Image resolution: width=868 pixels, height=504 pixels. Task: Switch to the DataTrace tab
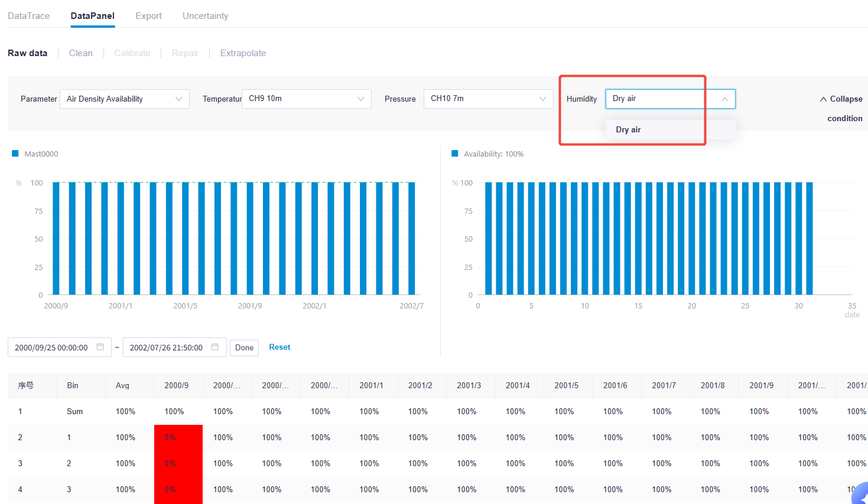point(28,16)
